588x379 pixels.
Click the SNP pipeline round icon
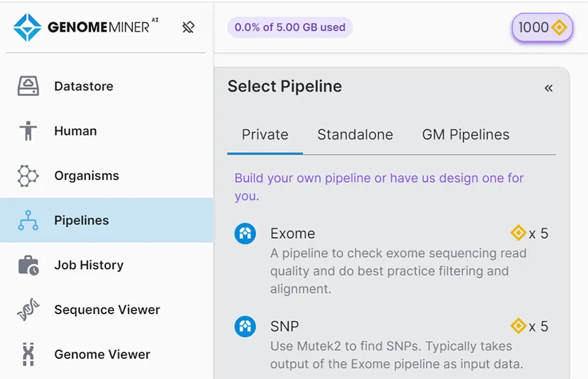click(x=245, y=326)
